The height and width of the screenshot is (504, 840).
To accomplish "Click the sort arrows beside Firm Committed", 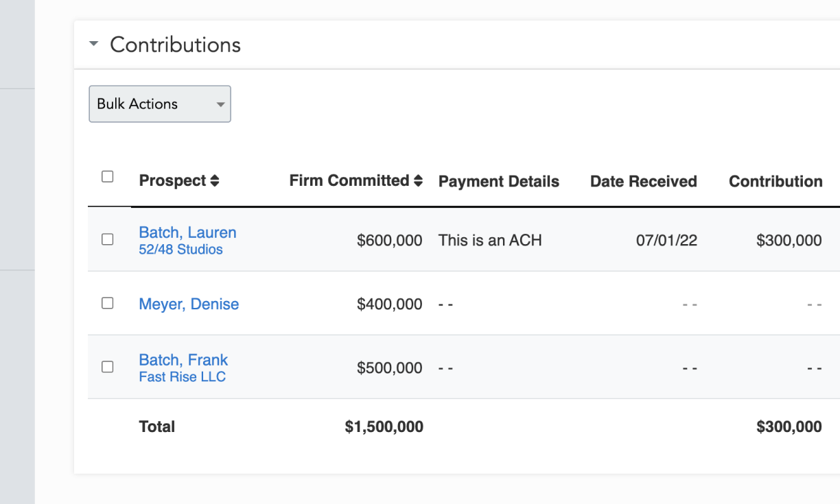I will 418,181.
